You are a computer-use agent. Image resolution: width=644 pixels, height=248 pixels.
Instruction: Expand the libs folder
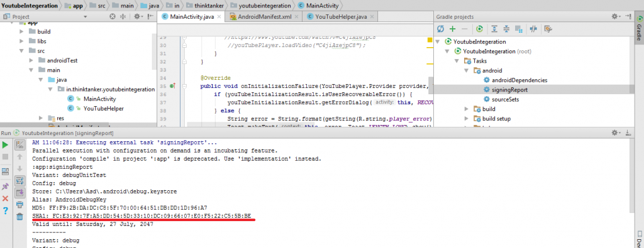(x=21, y=41)
